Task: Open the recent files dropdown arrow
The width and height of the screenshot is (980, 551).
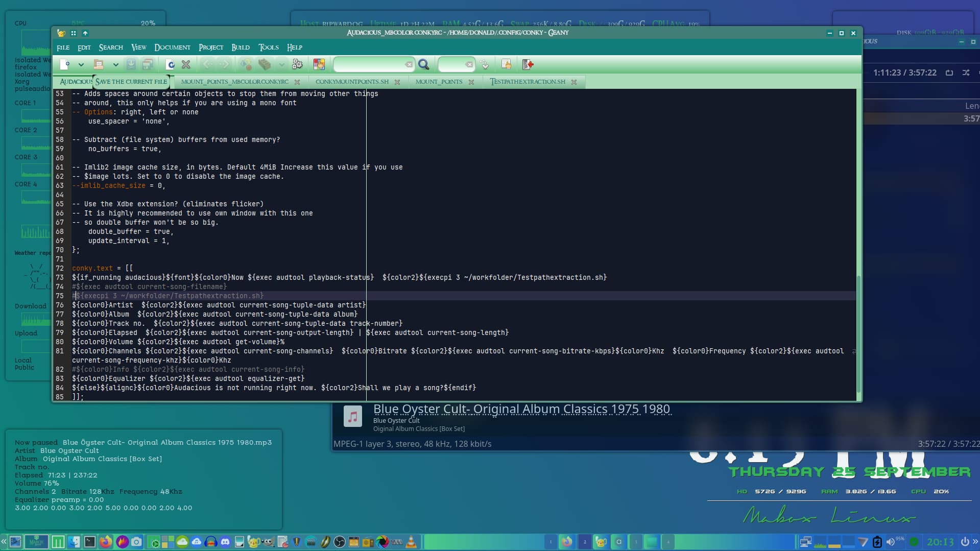Action: click(115, 64)
